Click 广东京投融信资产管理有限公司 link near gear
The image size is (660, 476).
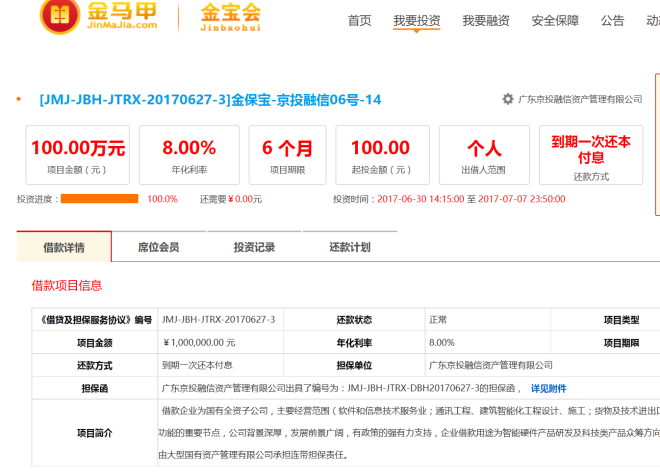point(580,99)
